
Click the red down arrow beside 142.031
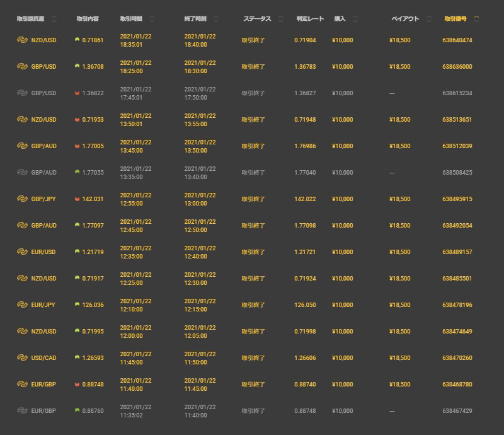(77, 199)
